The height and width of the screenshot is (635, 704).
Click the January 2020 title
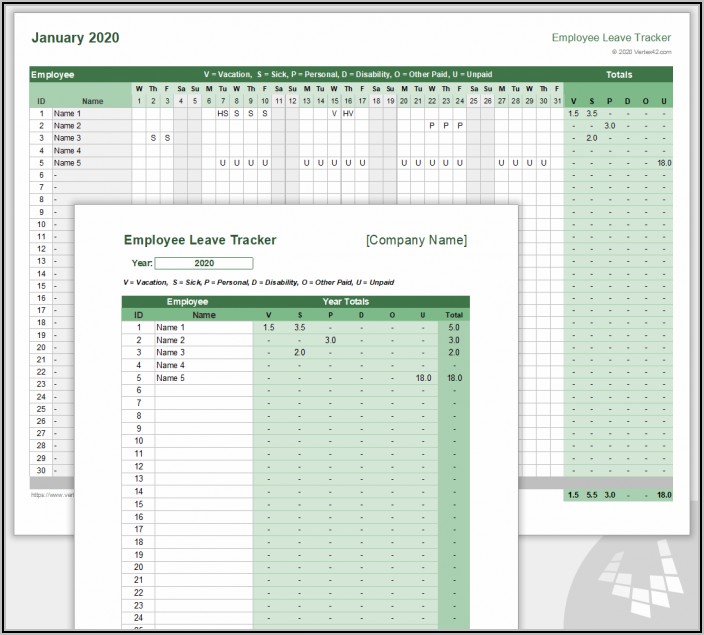[75, 38]
